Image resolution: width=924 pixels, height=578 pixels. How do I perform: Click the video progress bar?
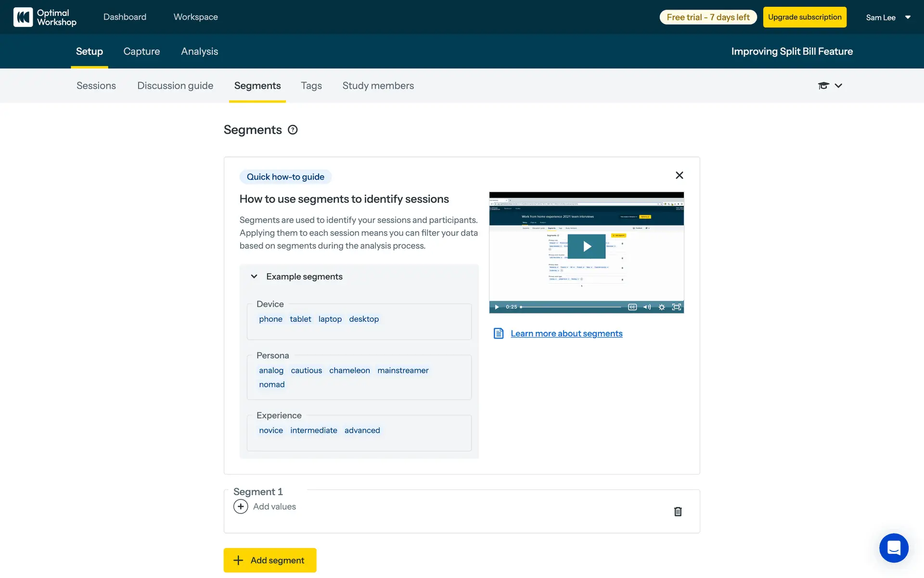click(572, 307)
